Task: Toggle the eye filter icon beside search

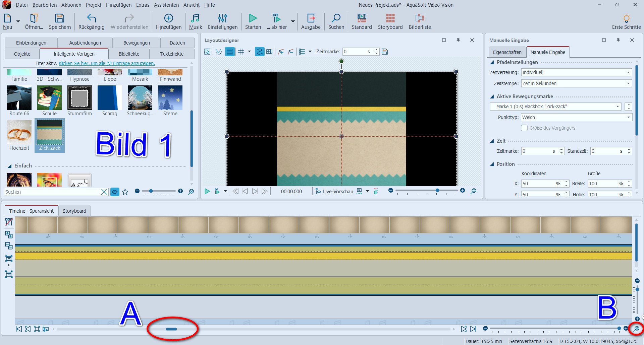Action: click(115, 192)
